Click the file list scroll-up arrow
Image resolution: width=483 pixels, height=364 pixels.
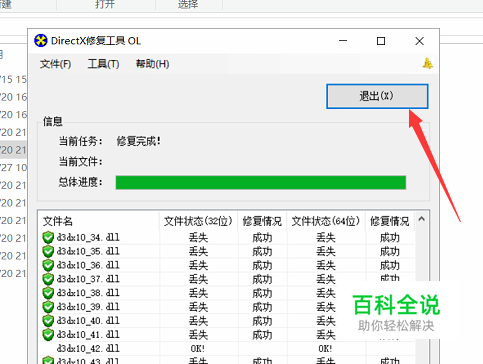[x=421, y=219]
